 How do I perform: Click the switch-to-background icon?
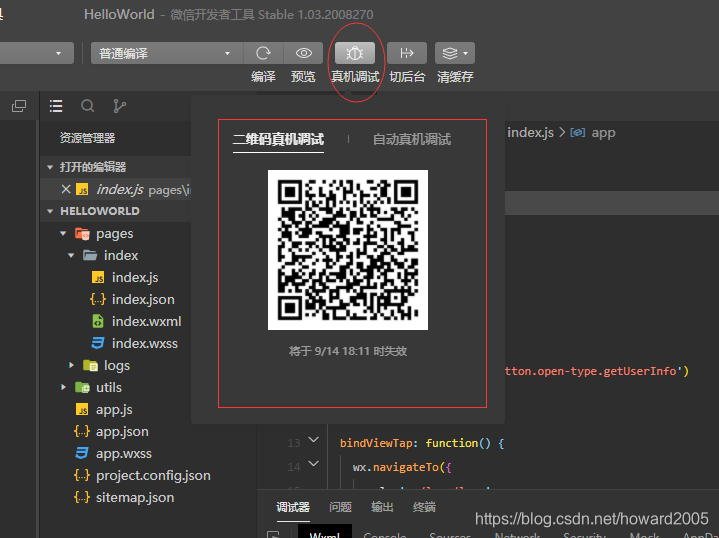click(x=407, y=53)
